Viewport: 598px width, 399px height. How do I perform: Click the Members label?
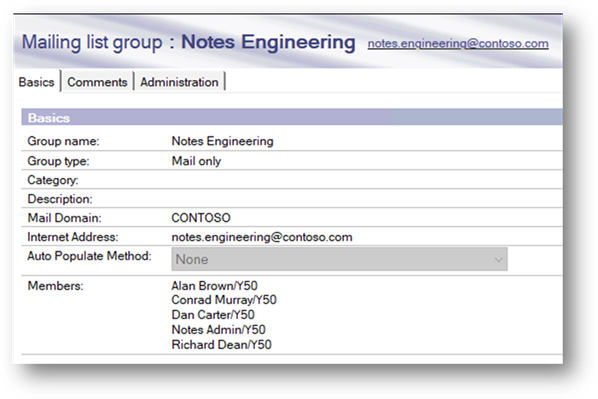(55, 286)
